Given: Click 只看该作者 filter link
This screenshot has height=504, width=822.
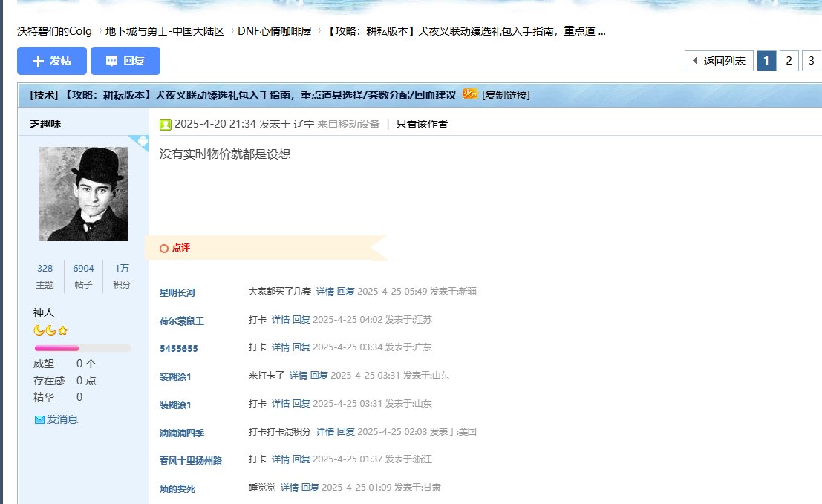Looking at the screenshot, I should click(x=422, y=124).
